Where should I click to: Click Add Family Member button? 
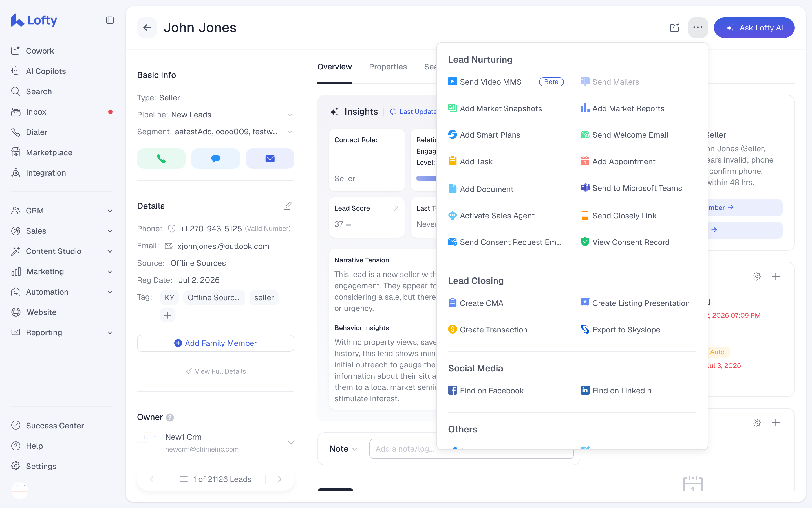click(215, 343)
